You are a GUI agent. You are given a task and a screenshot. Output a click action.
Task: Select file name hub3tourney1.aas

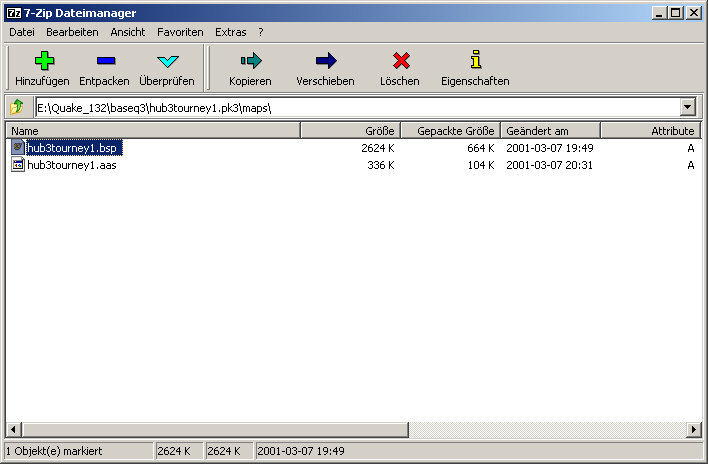tap(72, 165)
